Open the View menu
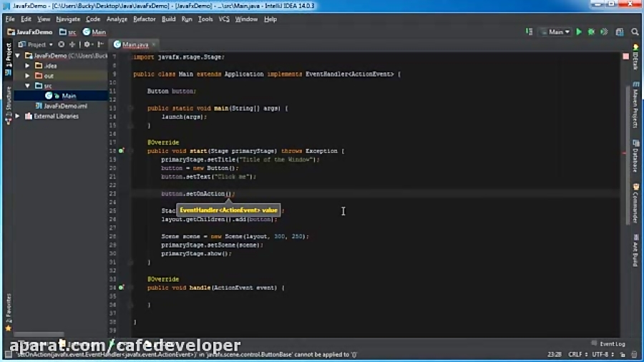 44,19
